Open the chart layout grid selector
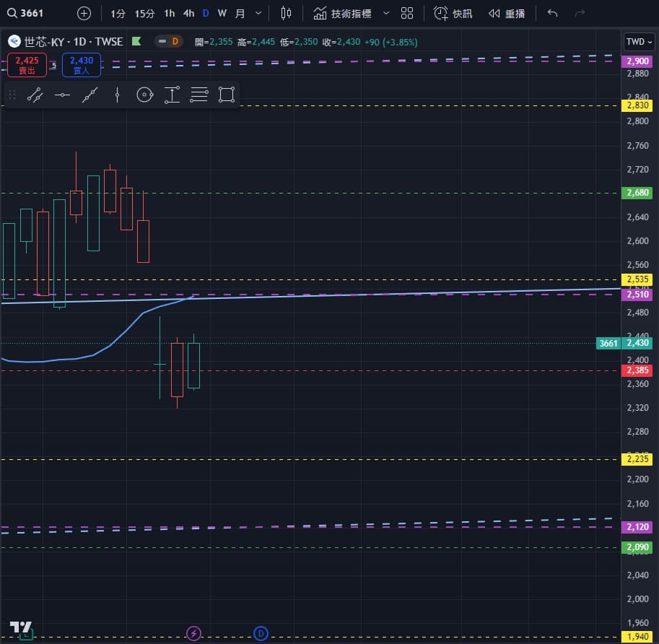The height and width of the screenshot is (644, 659). click(407, 13)
